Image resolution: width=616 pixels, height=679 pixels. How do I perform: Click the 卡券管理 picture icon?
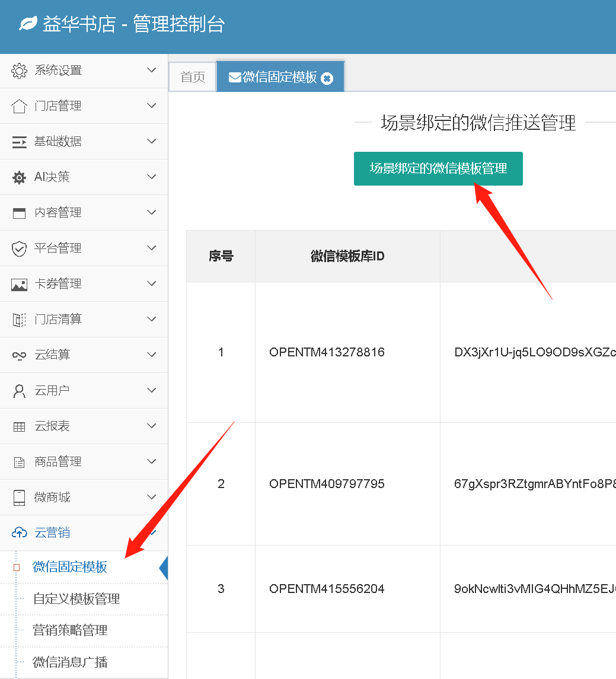point(19,284)
